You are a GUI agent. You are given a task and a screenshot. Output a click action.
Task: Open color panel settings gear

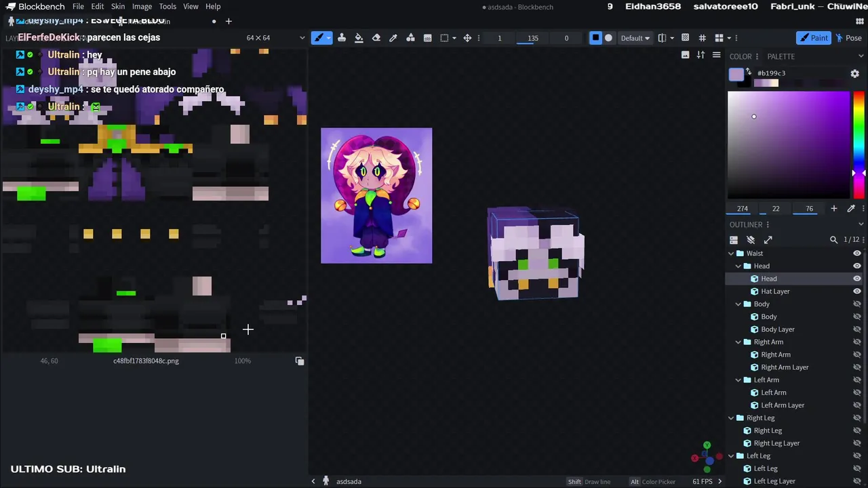[854, 73]
